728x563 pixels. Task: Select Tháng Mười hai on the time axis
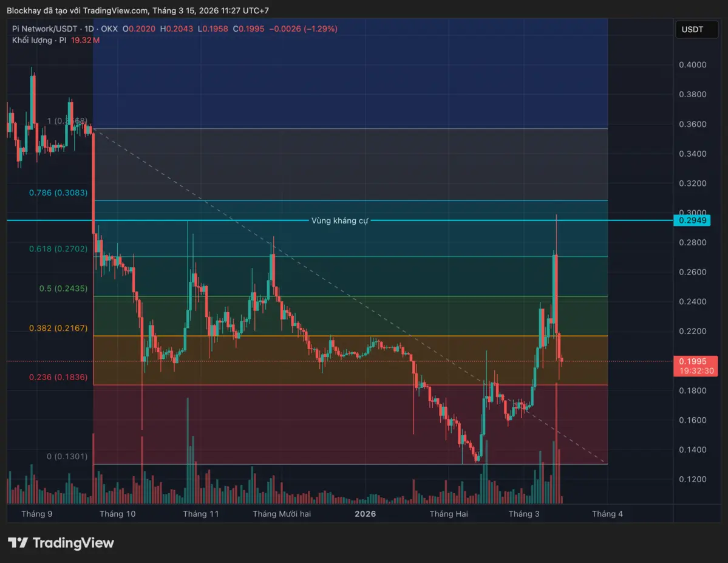[x=282, y=514]
